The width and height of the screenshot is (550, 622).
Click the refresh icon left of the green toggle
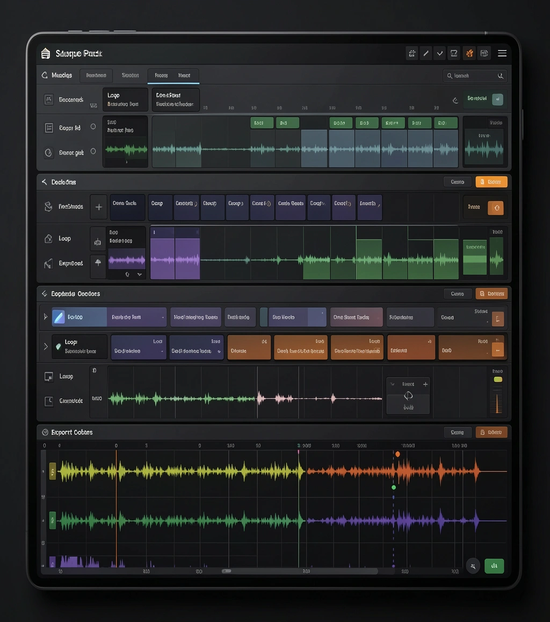point(456,100)
